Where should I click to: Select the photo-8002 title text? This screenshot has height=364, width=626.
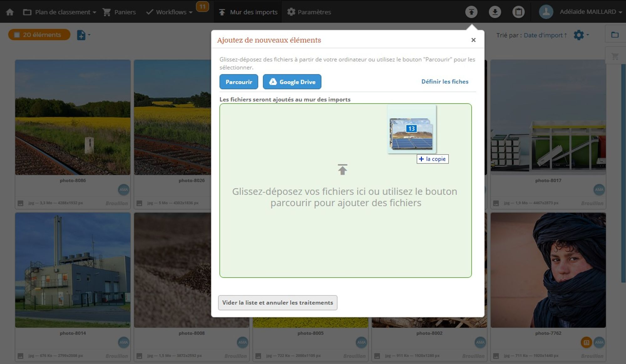coord(429,333)
